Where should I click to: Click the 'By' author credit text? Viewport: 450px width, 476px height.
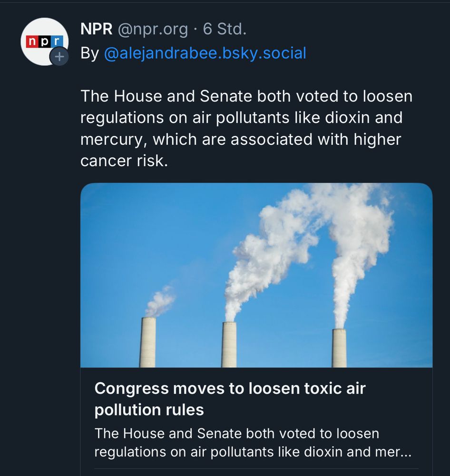point(89,53)
